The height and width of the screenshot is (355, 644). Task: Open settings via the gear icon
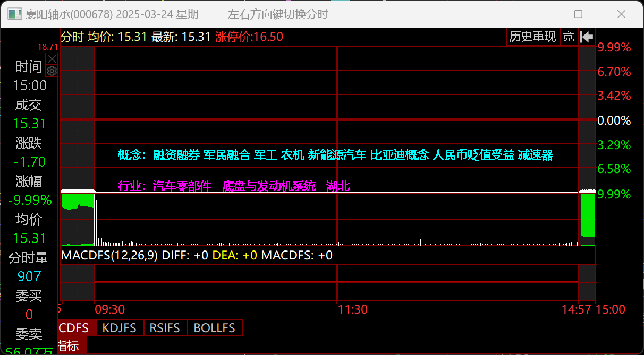click(x=52, y=71)
